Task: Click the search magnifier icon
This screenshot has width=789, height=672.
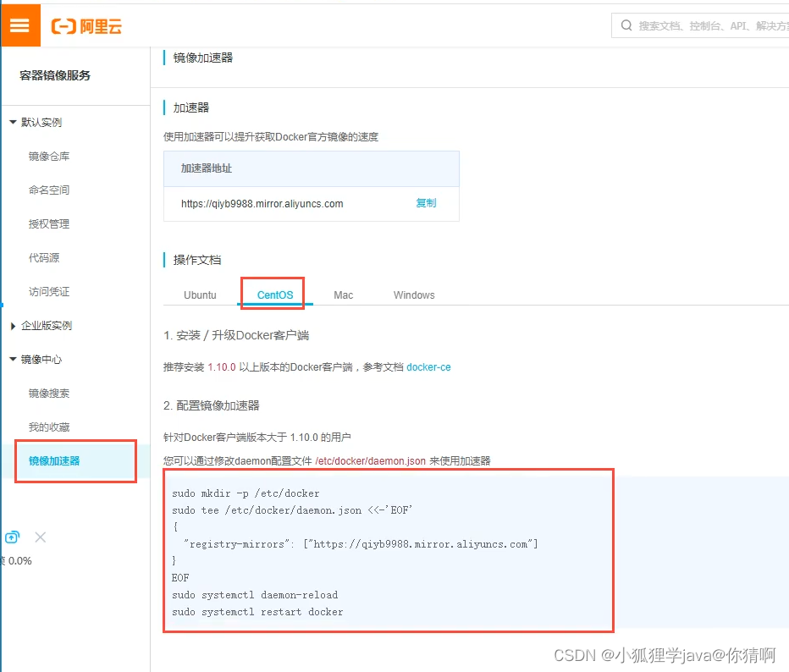Action: [626, 25]
